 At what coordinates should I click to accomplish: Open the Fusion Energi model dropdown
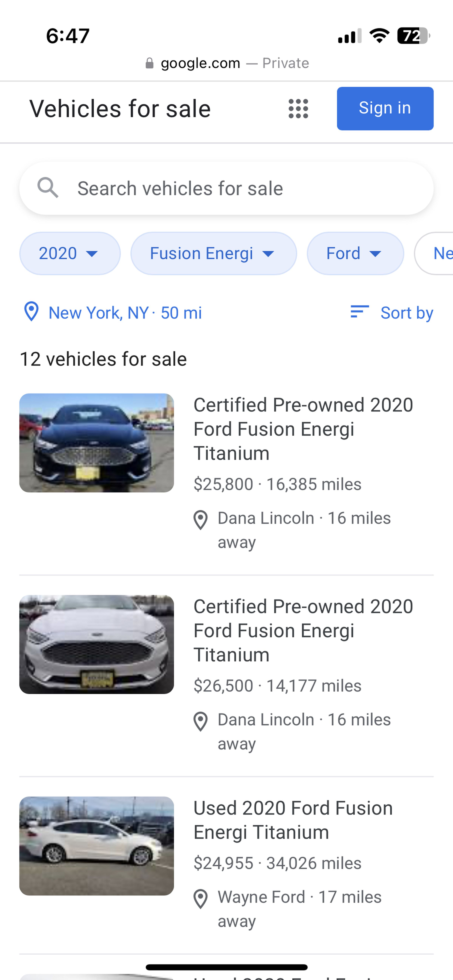pos(213,253)
